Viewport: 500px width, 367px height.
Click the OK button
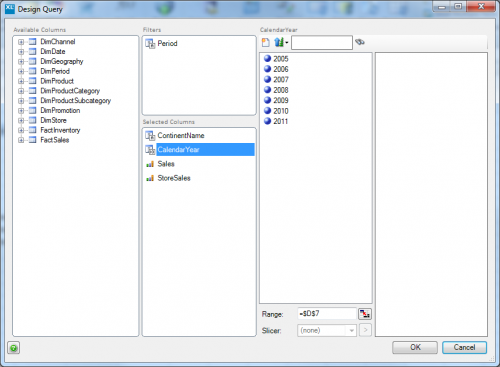click(415, 347)
